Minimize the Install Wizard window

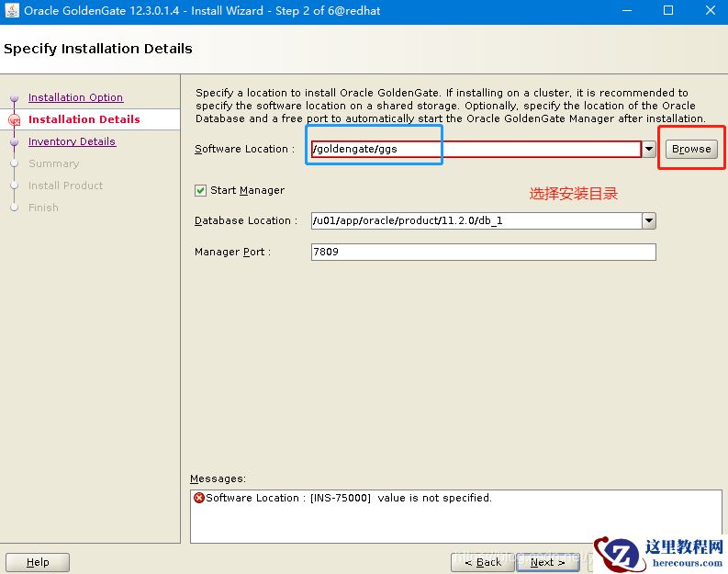pos(627,10)
